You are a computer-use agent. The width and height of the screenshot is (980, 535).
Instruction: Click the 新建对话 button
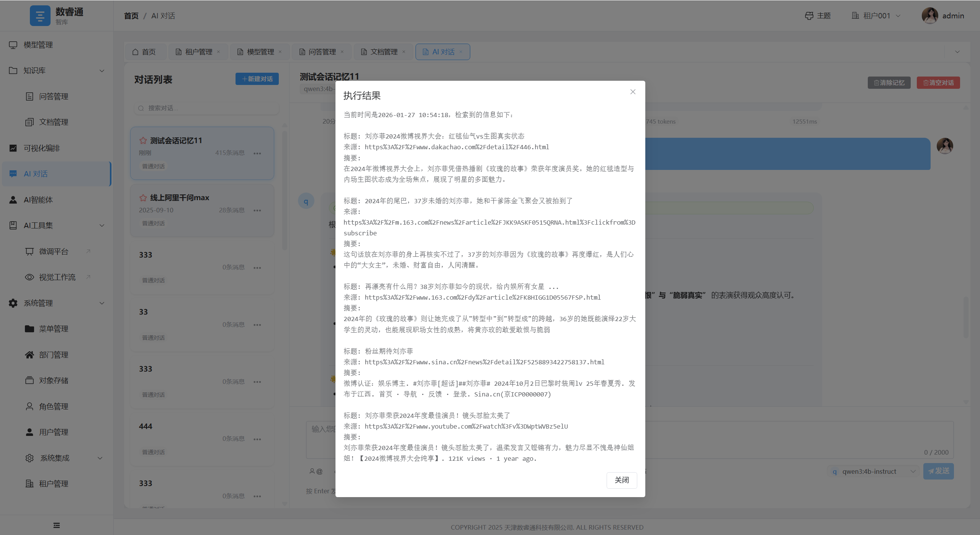pyautogui.click(x=257, y=79)
